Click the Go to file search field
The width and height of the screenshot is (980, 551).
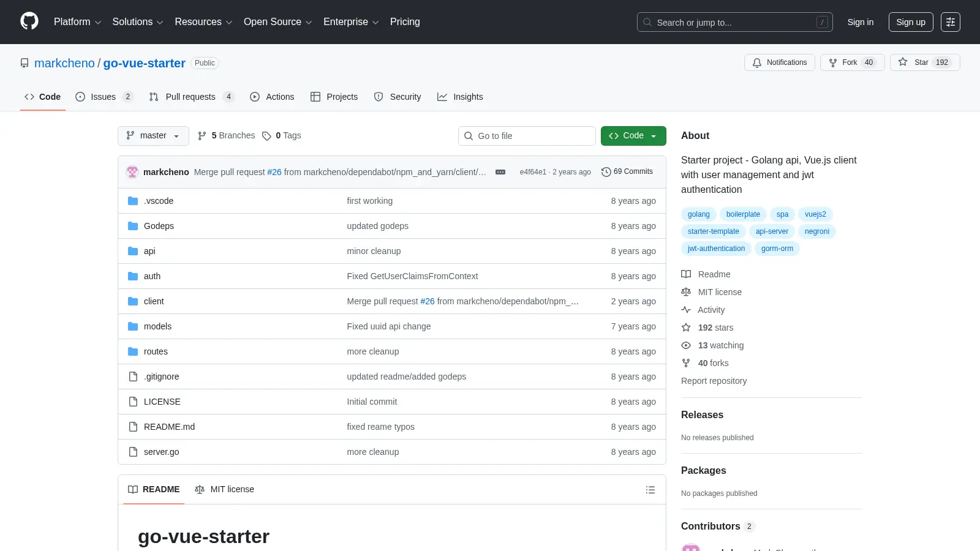pos(527,136)
